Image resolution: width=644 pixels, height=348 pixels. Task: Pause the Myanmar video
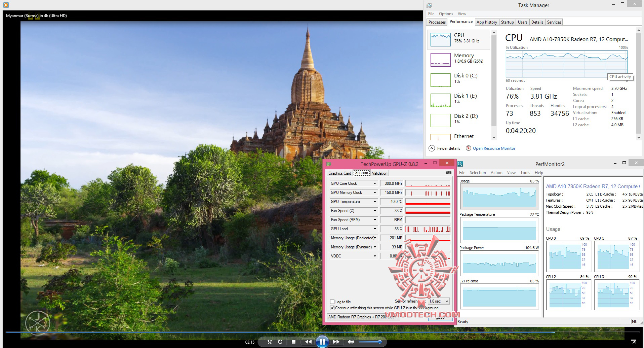322,342
